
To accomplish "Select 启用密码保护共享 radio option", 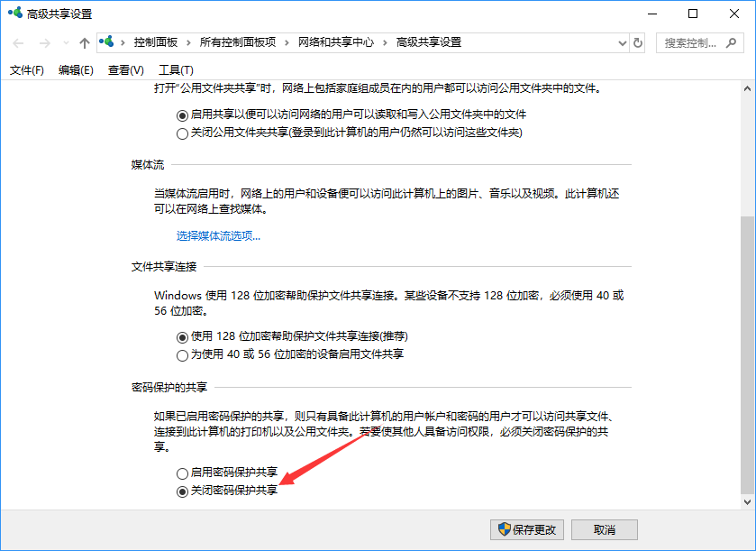I will [x=182, y=473].
